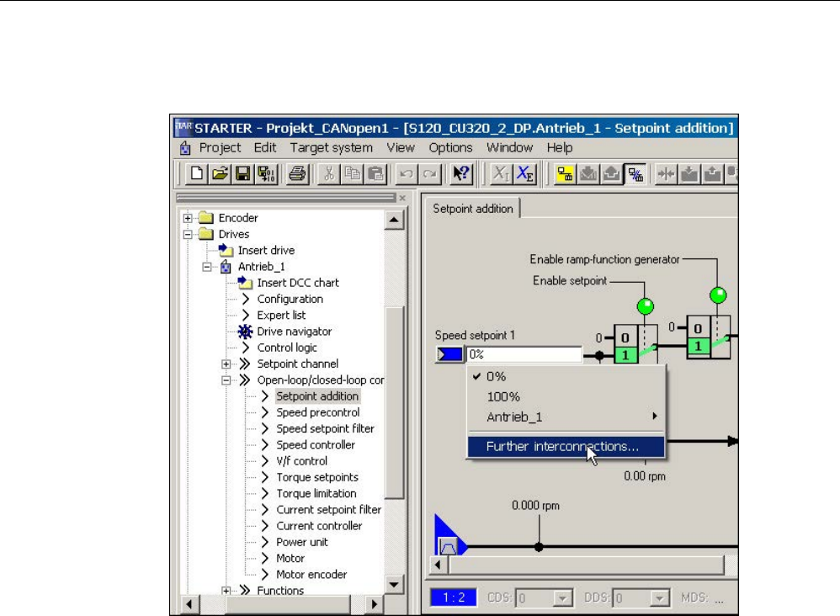This screenshot has width=840, height=616.
Task: Click the Redo arrow icon
Action: [x=429, y=173]
